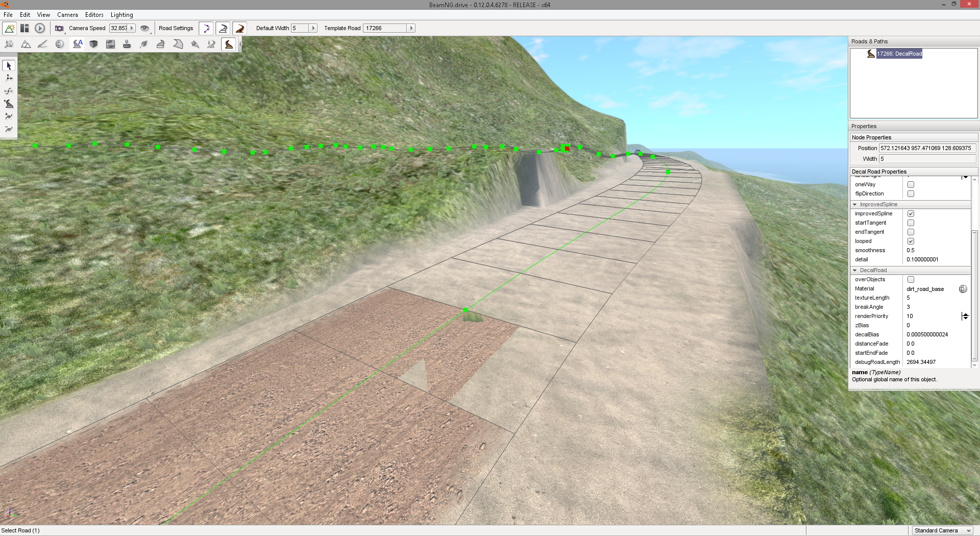Viewport: 980px width, 536px height.
Task: Open the Mesh Road Editor icon
Action: pos(161,44)
